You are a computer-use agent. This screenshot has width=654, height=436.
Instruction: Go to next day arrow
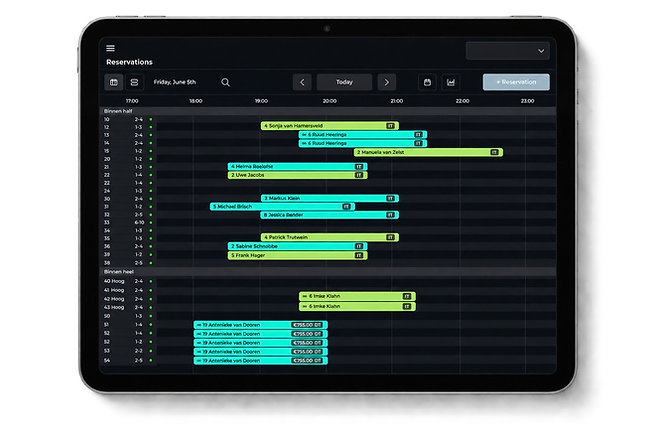coord(387,82)
